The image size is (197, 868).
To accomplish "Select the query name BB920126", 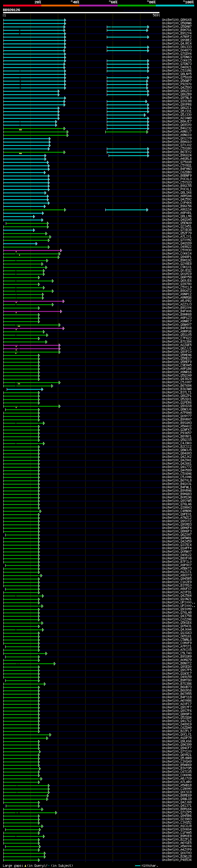I will (11, 10).
